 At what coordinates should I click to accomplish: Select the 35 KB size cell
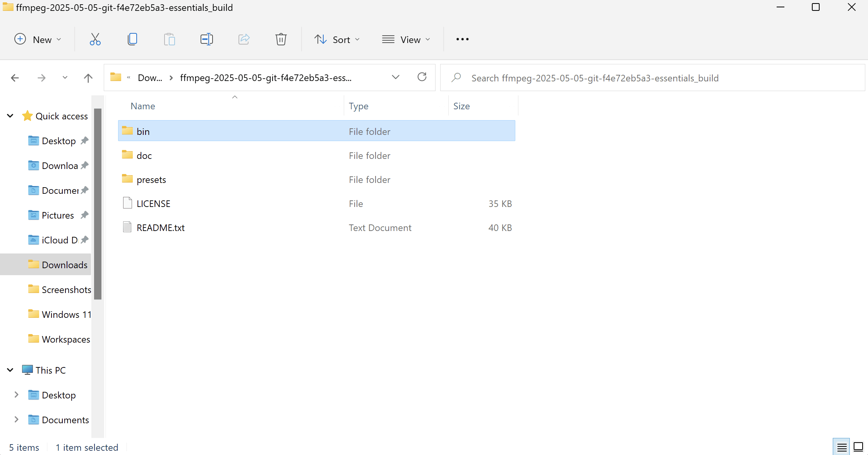500,203
